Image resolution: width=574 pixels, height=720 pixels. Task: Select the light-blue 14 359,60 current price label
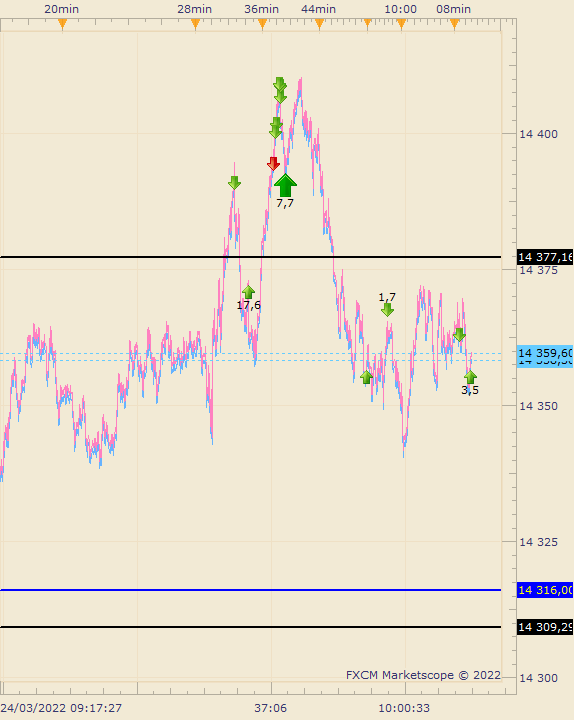click(545, 353)
